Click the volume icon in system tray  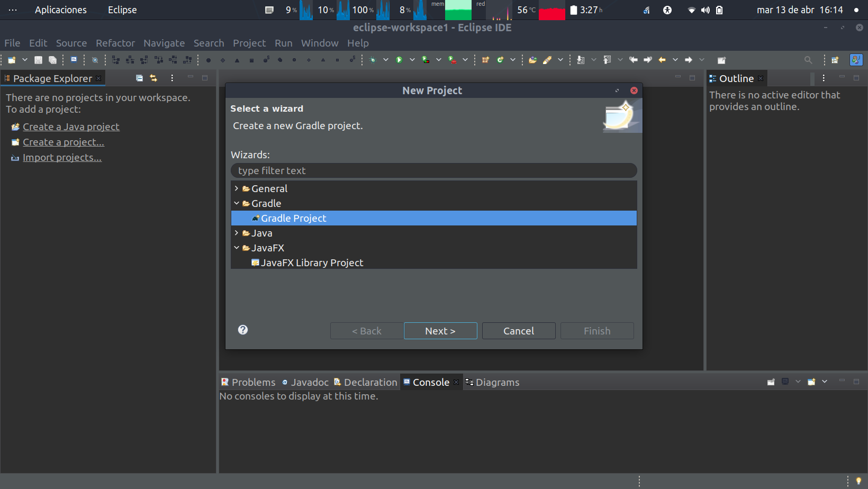point(706,10)
